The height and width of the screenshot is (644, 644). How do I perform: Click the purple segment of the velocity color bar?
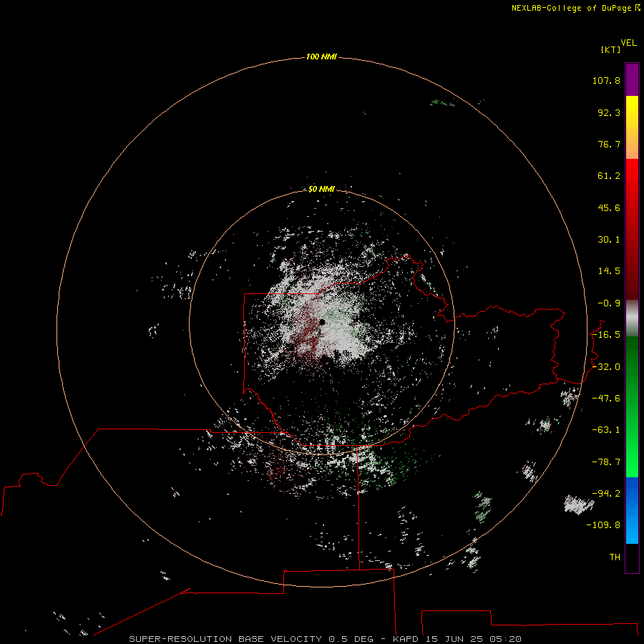tap(632, 79)
